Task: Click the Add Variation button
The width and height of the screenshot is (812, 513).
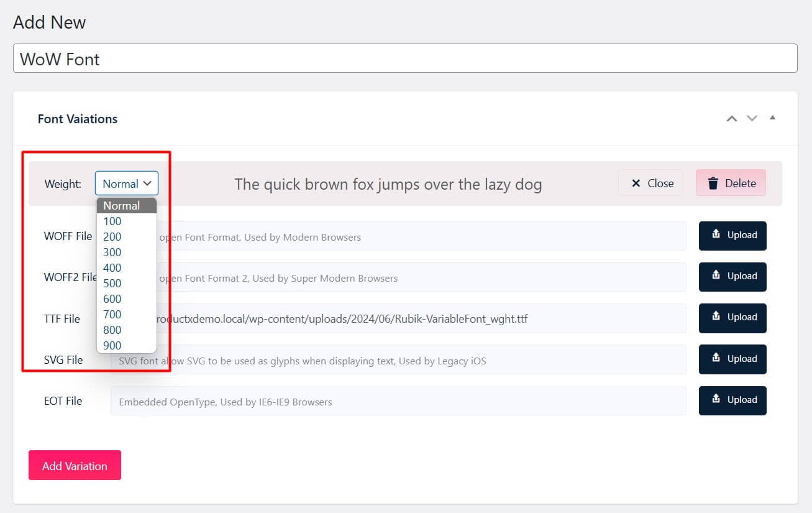Action: click(x=75, y=466)
